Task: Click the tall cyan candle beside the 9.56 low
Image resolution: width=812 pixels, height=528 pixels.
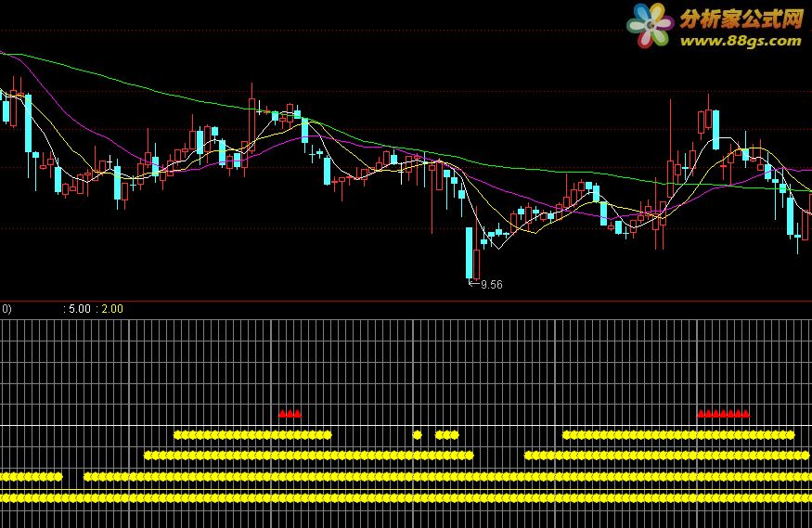Action: pos(470,252)
